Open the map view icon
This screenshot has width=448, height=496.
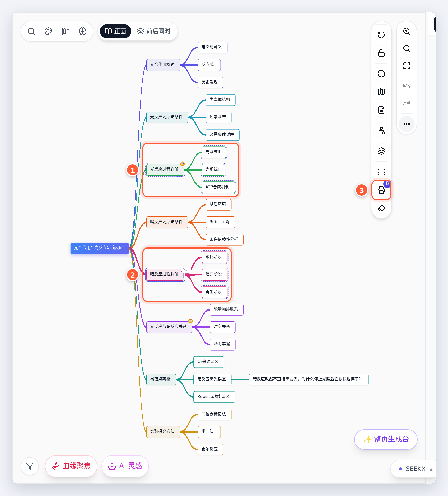381,92
